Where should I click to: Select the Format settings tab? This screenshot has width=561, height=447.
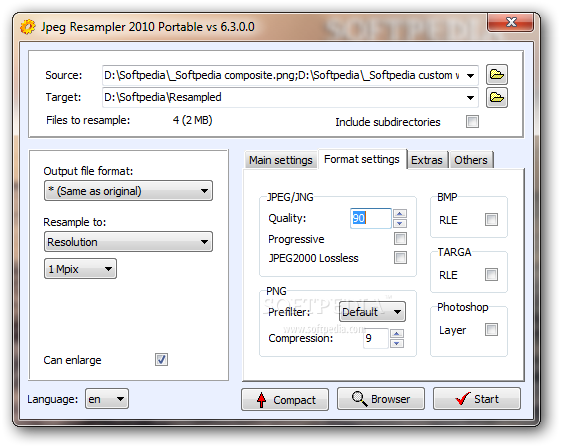click(x=362, y=159)
